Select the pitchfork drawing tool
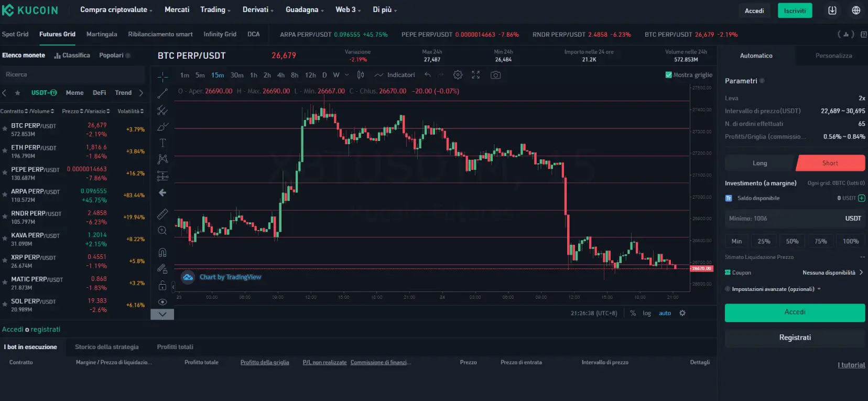 162,110
